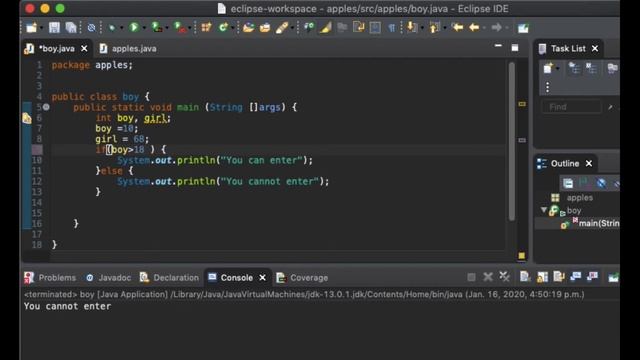Open the Debug configurations dropdown arrow
The height and width of the screenshot is (360, 640).
coord(121,28)
